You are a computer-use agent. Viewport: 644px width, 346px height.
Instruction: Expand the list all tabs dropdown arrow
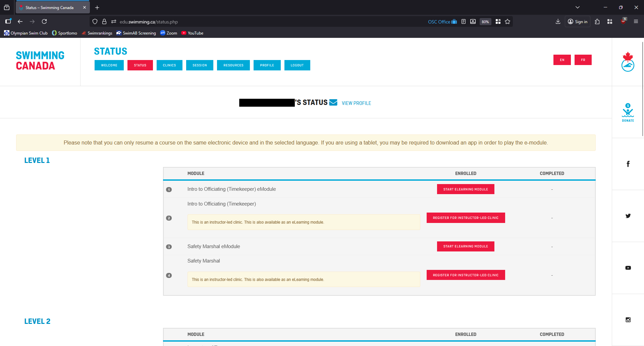click(x=577, y=7)
